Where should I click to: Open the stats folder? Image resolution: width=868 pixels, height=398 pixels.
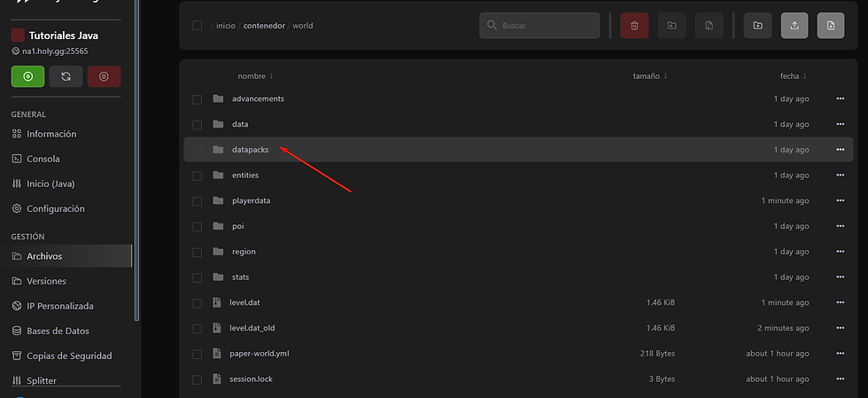coord(240,277)
